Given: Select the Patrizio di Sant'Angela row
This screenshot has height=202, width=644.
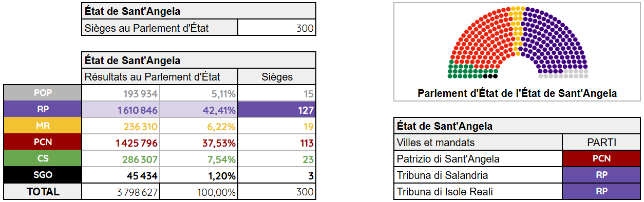Looking at the screenshot, I should click(x=517, y=159).
